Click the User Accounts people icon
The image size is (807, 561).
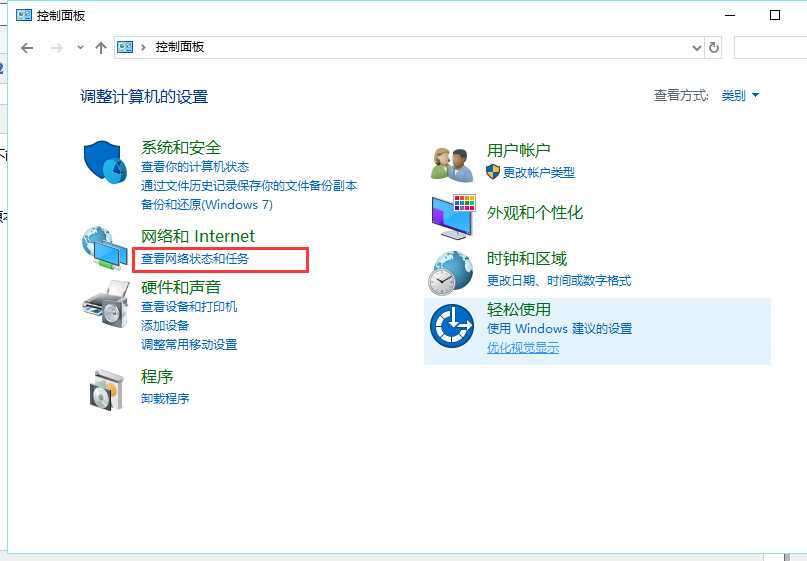click(x=452, y=164)
